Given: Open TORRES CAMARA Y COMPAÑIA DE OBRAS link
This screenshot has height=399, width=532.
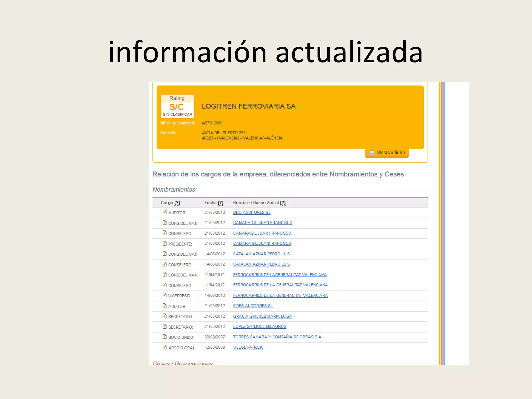Looking at the screenshot, I should tap(277, 337).
